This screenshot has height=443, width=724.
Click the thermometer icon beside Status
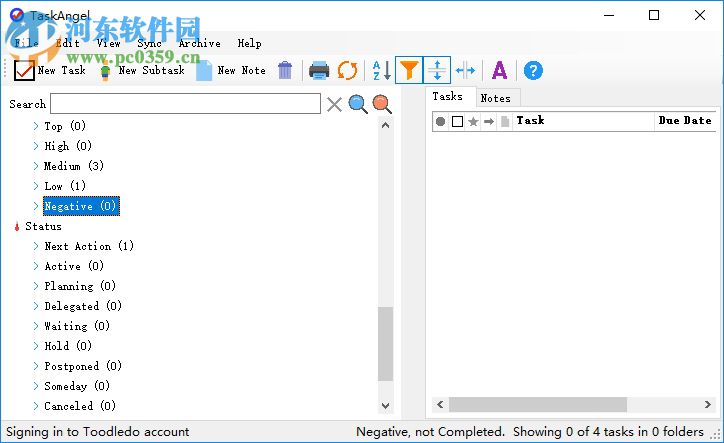point(17,226)
